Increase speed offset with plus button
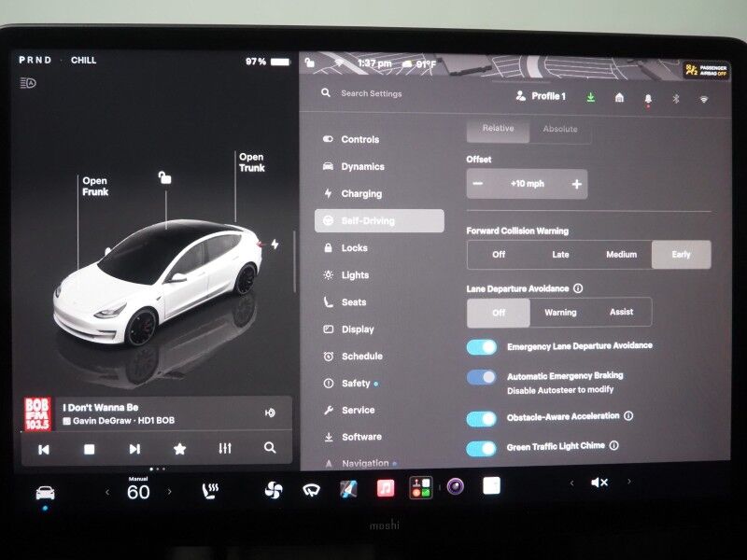The image size is (747, 560). (x=576, y=184)
